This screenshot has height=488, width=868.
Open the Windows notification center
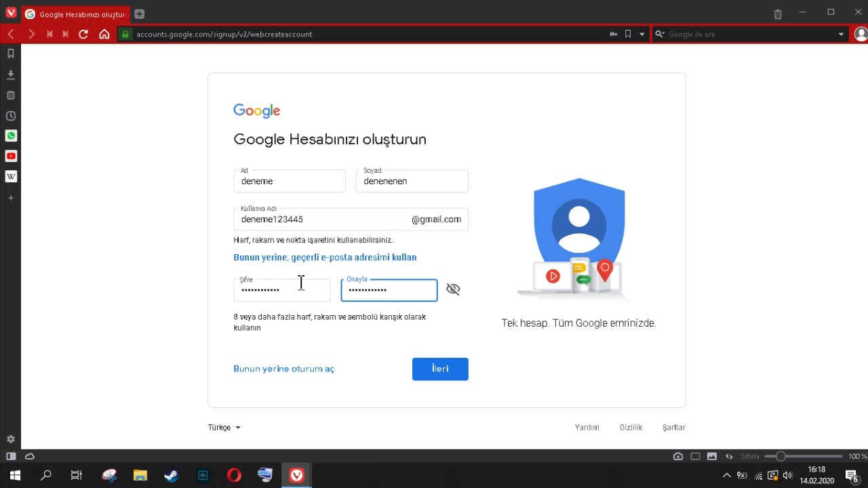(x=852, y=476)
